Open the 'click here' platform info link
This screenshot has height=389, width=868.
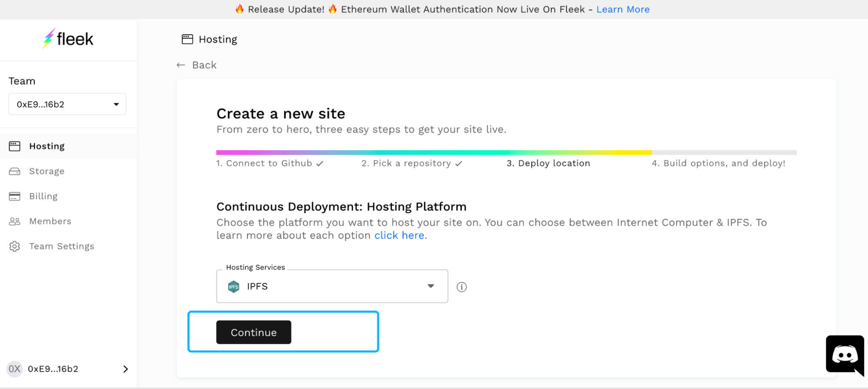pos(399,236)
